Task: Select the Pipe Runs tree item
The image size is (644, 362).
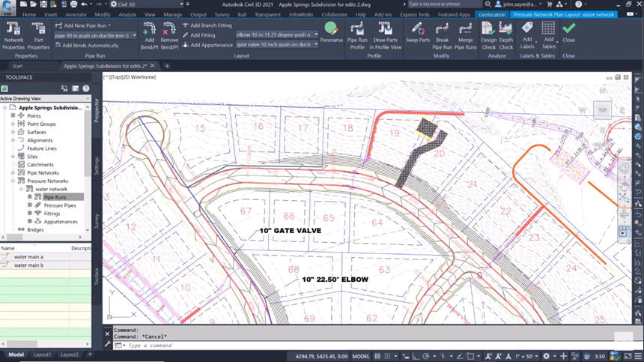Action: pyautogui.click(x=55, y=197)
